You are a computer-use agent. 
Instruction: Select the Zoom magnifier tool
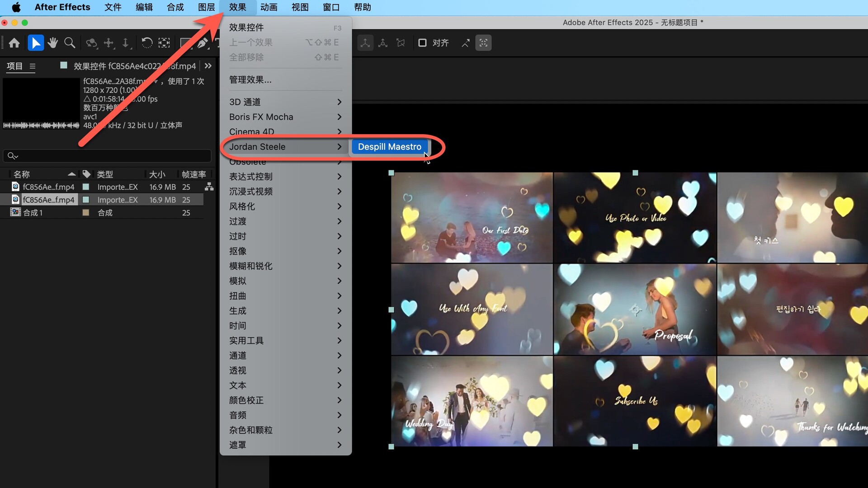[x=70, y=43]
